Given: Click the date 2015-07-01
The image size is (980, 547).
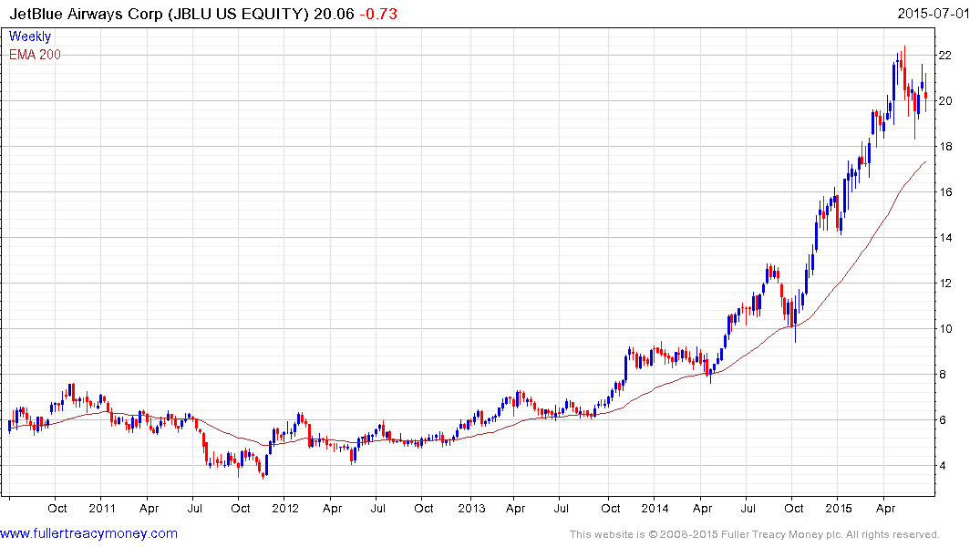Looking at the screenshot, I should click(934, 13).
